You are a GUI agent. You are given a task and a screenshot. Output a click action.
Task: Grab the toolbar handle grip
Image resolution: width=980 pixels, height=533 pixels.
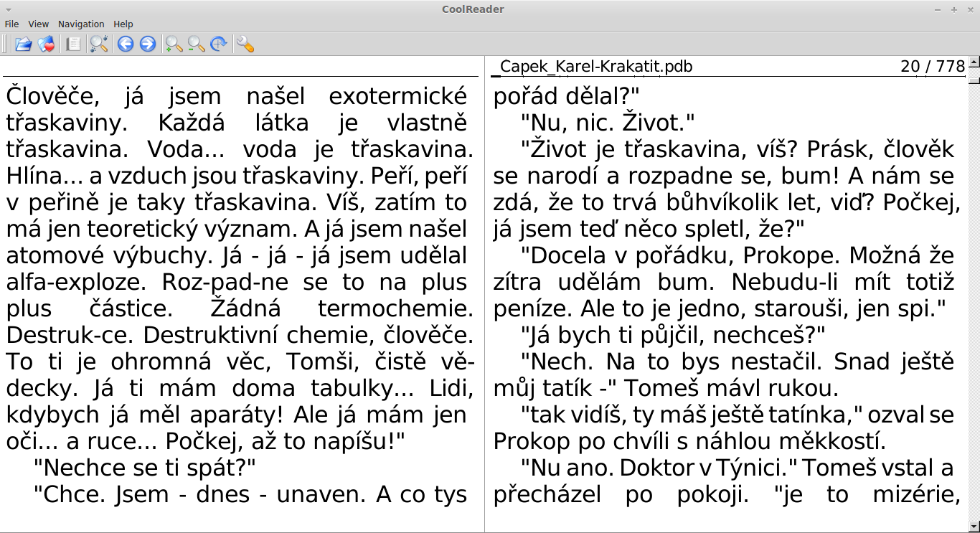(5, 44)
